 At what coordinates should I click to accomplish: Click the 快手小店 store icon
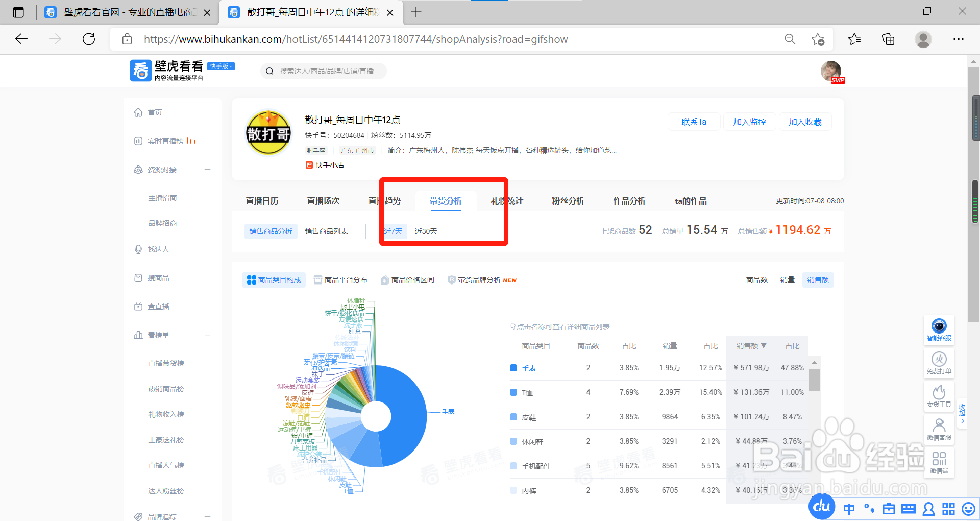[x=308, y=164]
